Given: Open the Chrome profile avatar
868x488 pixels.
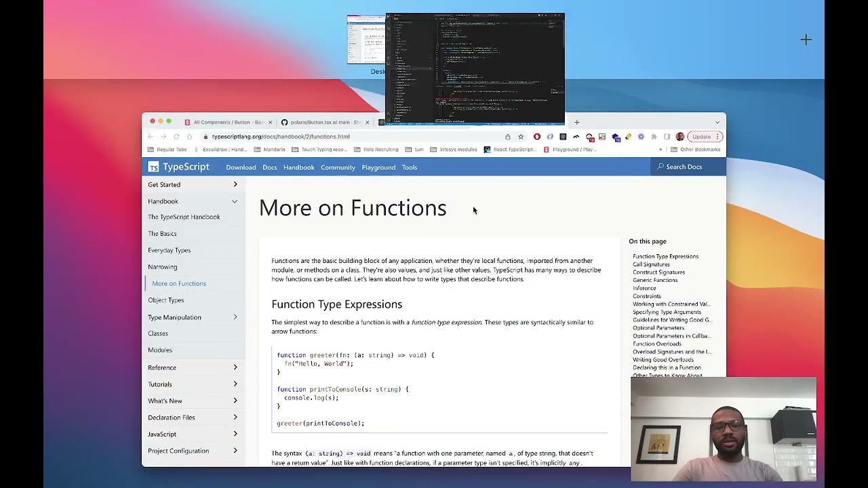Looking at the screenshot, I should (680, 137).
